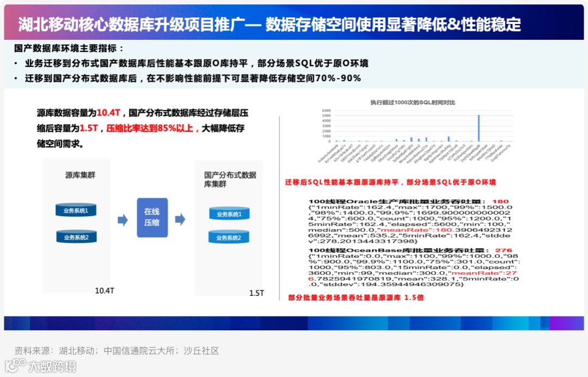Image resolution: width=588 pixels, height=377 pixels.
Task: Click the 业务系统1 cylinder in 源库集群
Action: coord(76,210)
